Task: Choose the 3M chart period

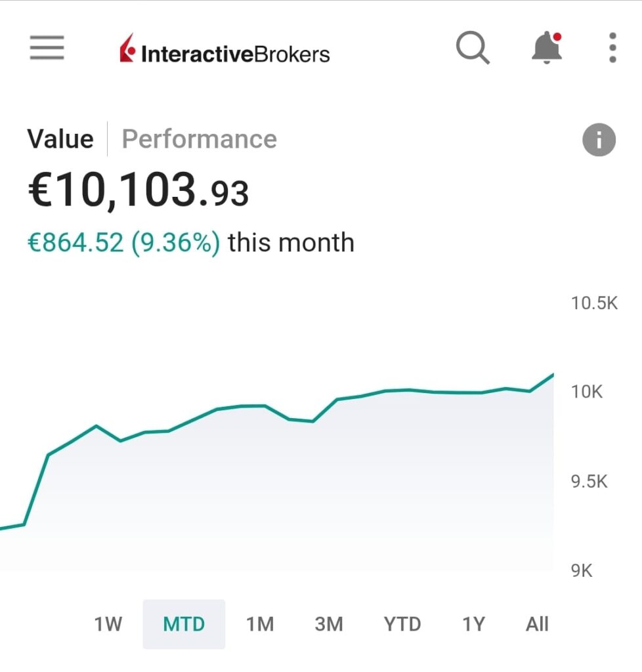Action: coord(329,624)
